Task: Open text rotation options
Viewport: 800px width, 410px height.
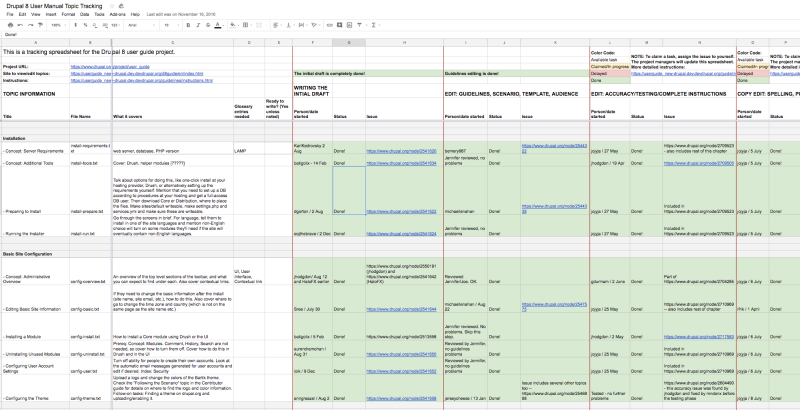Action: pyautogui.click(x=314, y=25)
